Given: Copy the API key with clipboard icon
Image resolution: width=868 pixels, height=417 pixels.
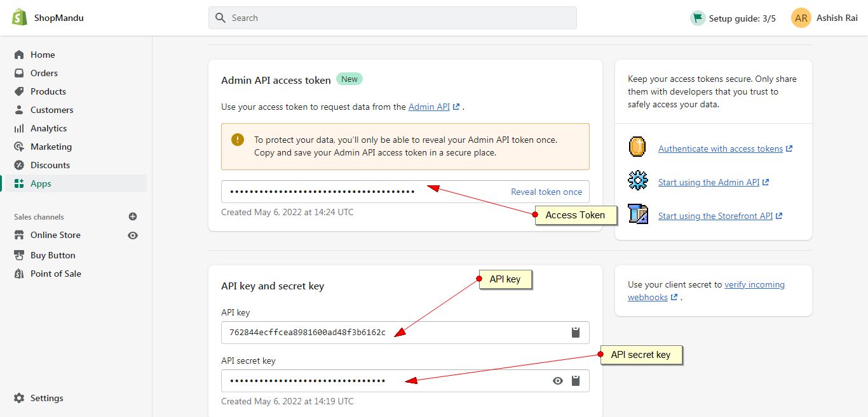Looking at the screenshot, I should (x=576, y=333).
